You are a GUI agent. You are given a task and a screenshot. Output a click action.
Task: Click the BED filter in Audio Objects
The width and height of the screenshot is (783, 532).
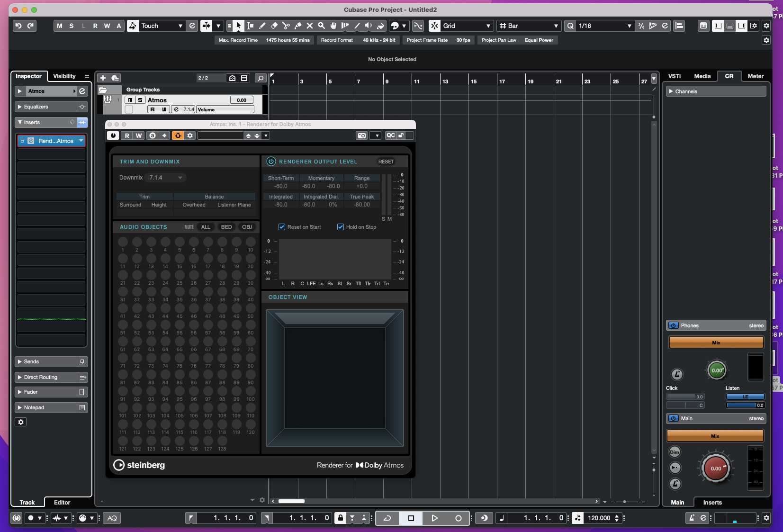point(226,227)
